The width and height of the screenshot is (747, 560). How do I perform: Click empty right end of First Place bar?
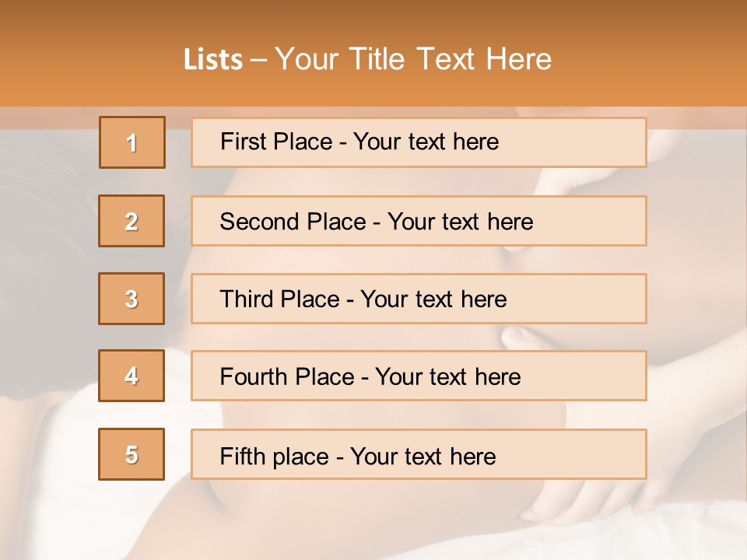[x=572, y=142]
